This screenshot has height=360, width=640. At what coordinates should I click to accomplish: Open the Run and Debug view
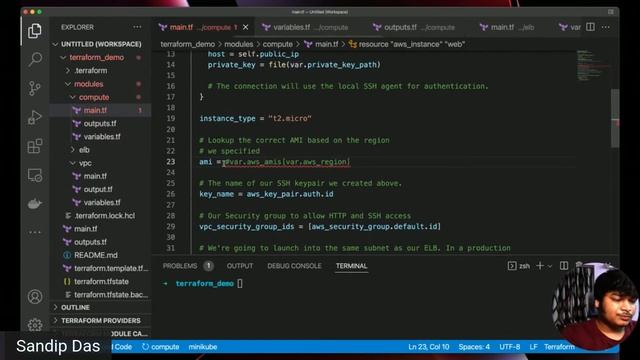35,118
